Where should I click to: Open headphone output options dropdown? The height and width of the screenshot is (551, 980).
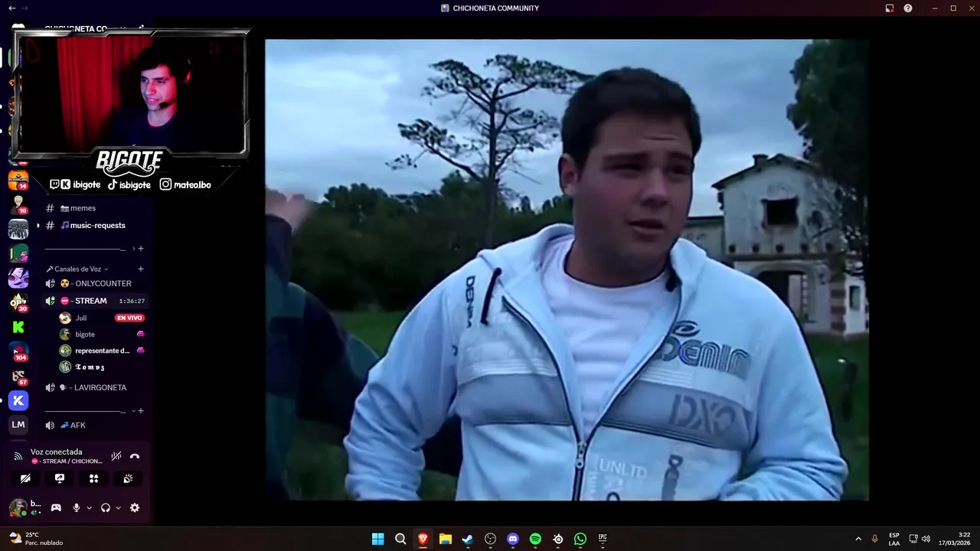(x=118, y=507)
